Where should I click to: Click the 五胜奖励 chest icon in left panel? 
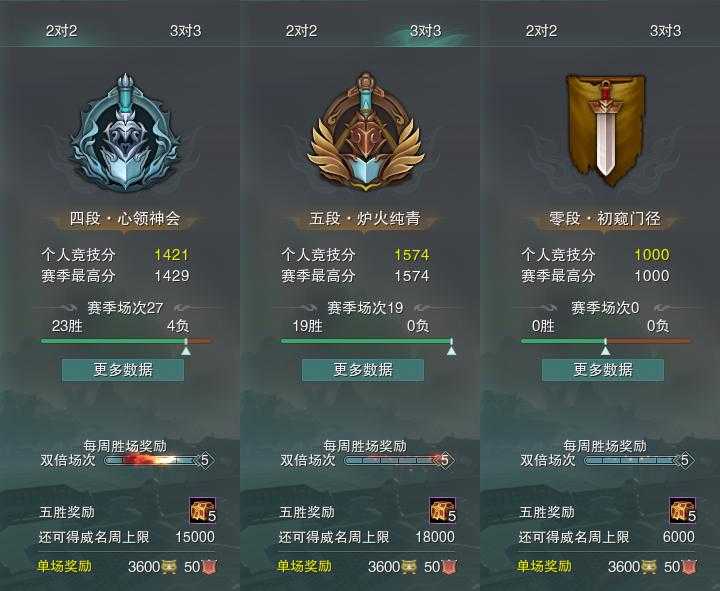[x=202, y=510]
